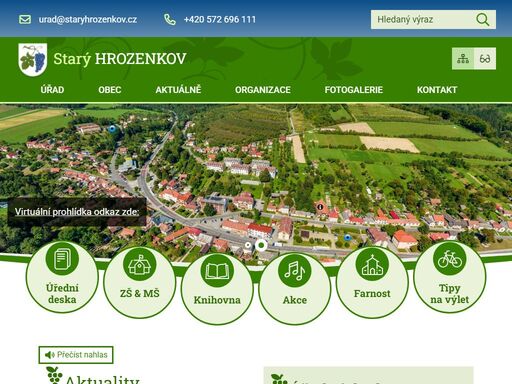Image resolution: width=512 pixels, height=384 pixels.
Task: Expand the AKTUÁLNĚ menu
Action: pyautogui.click(x=178, y=90)
